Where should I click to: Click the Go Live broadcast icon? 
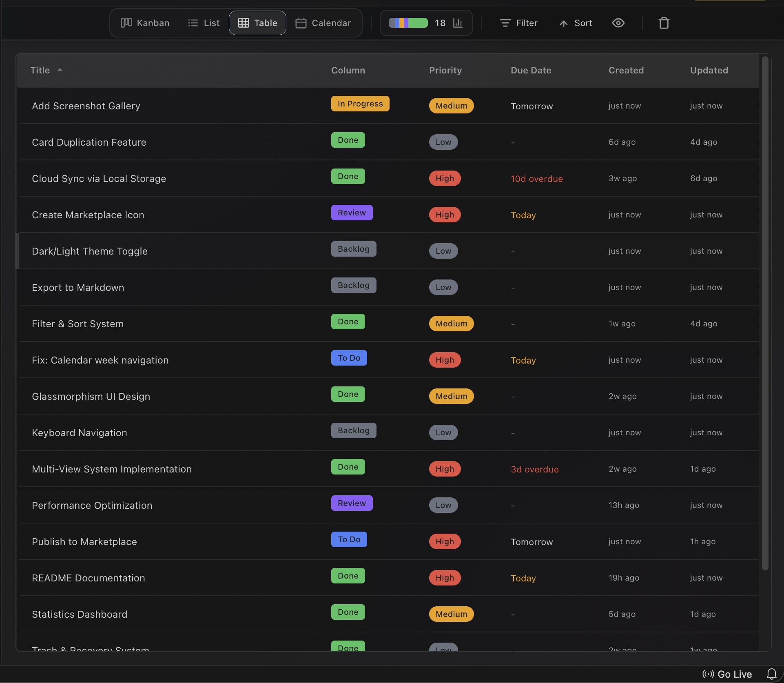tap(708, 674)
